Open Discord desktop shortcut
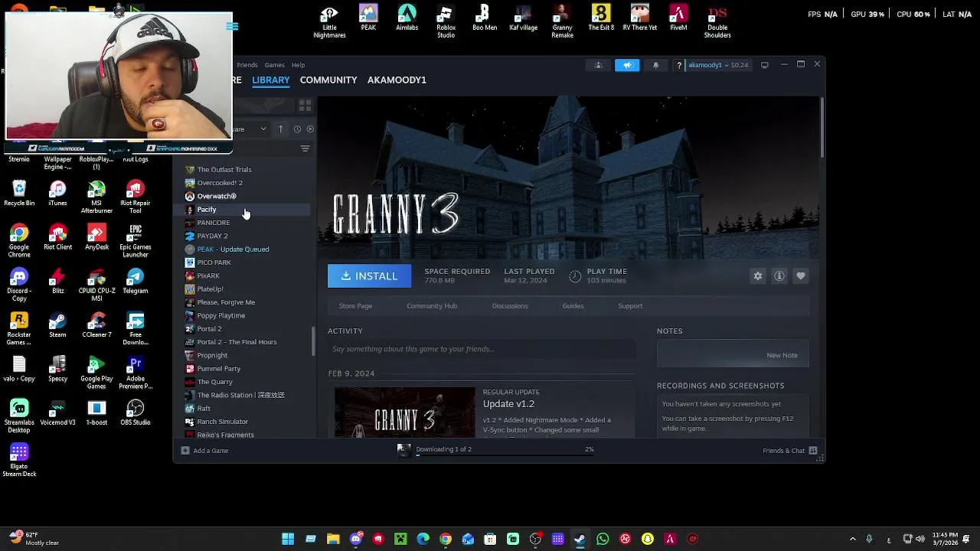980x551 pixels. pyautogui.click(x=19, y=285)
